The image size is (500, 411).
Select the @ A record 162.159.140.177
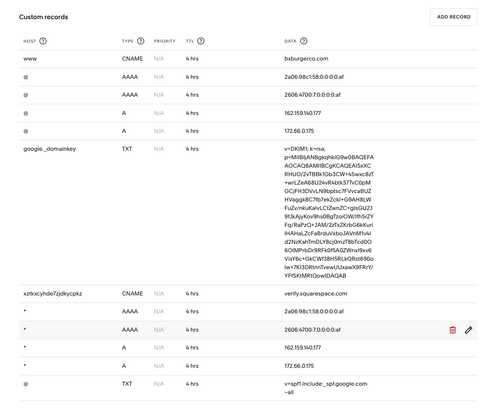click(x=303, y=113)
